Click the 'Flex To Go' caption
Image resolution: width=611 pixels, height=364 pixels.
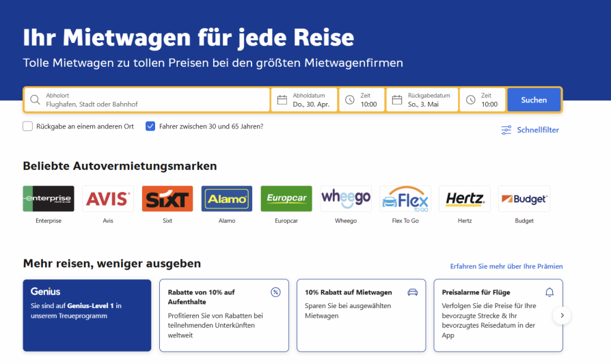point(405,221)
